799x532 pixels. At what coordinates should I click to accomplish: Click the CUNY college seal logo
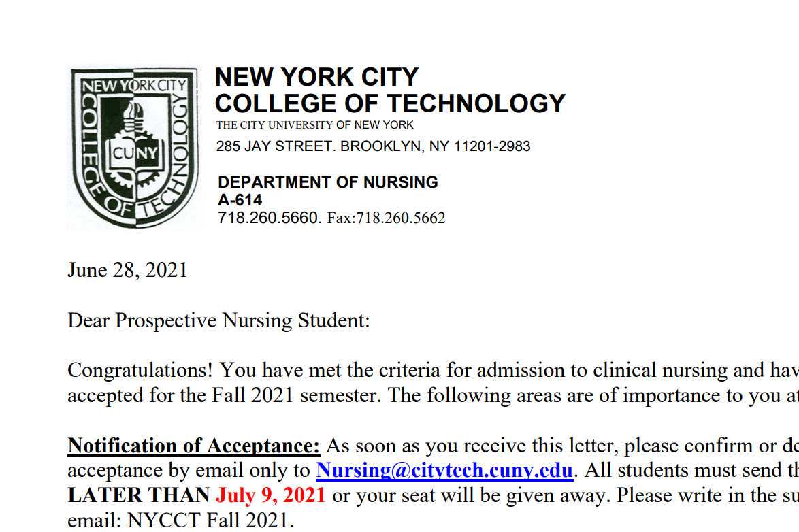(x=135, y=148)
